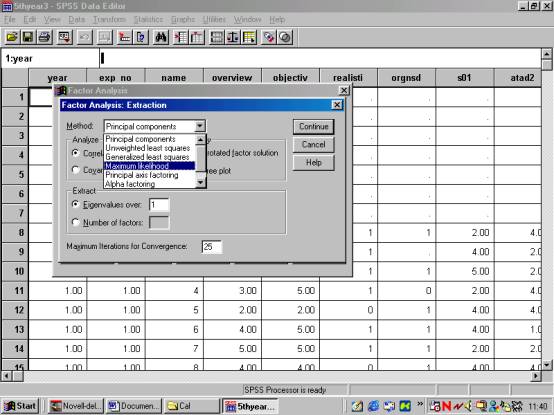
Task: Click the Maximum Iterations for Convergence field
Action: (x=212, y=247)
